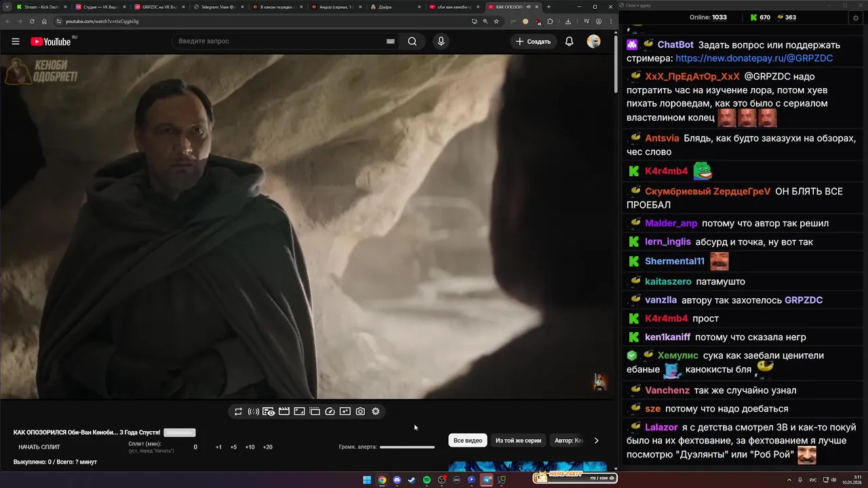
Task: Open the on-screen keyboard icon in search box
Action: click(x=391, y=41)
